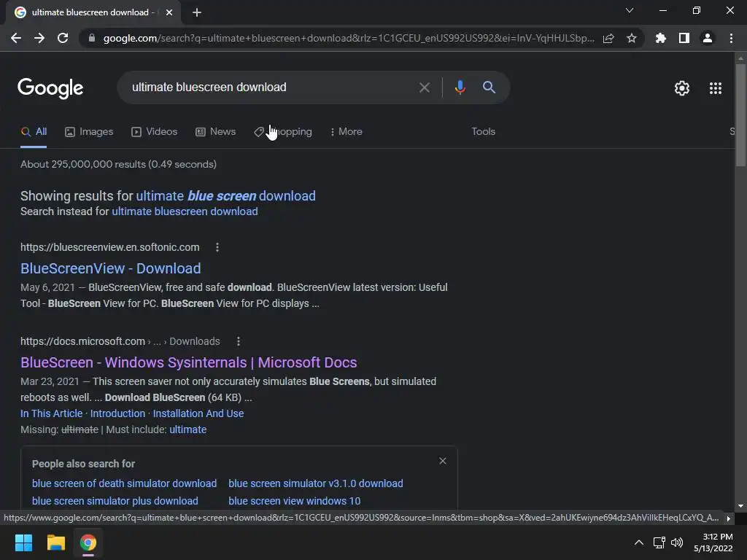Open search Tools options
The height and width of the screenshot is (560, 747).
point(484,131)
